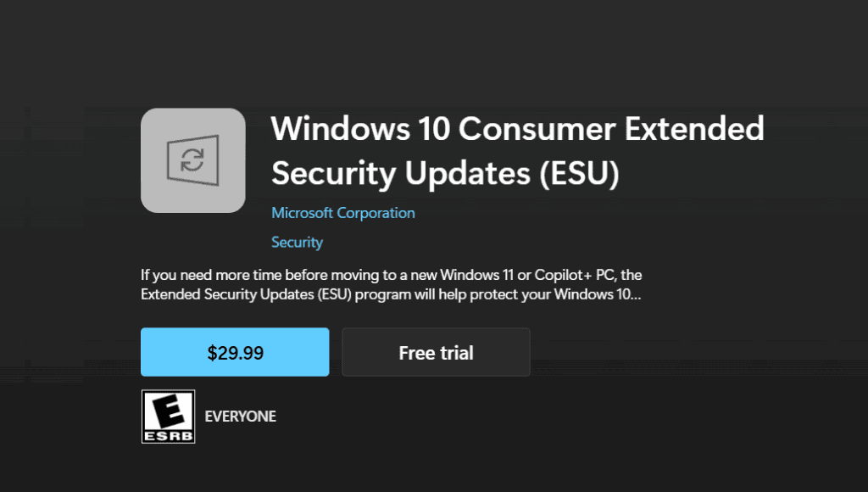This screenshot has height=492, width=868.
Task: Click the sync arrows symbol inside the app logo
Action: coord(193,159)
